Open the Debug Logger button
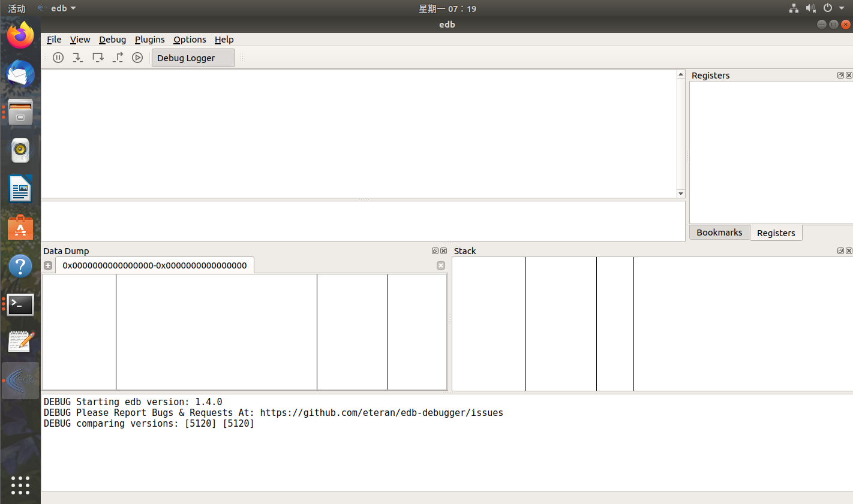Screen dimensions: 853x504 coord(193,58)
